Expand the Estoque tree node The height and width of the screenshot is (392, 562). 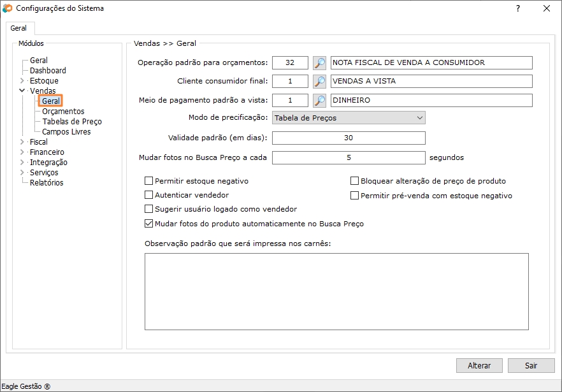[22, 81]
